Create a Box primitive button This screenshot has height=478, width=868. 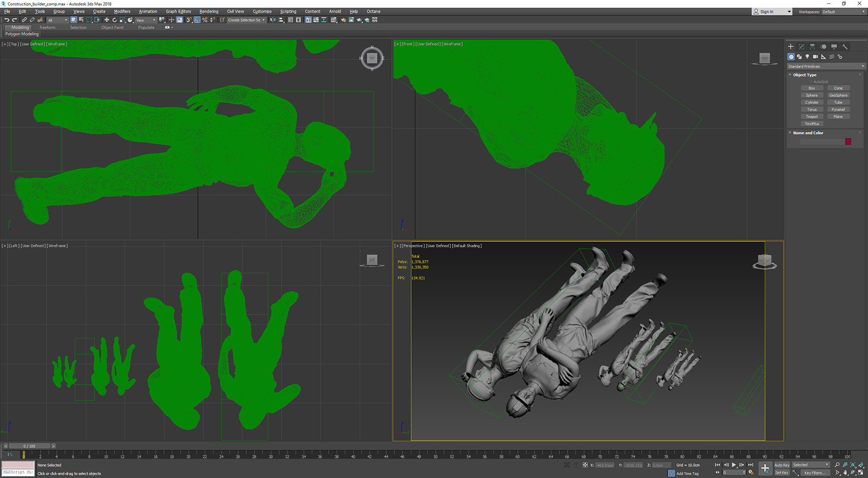812,88
